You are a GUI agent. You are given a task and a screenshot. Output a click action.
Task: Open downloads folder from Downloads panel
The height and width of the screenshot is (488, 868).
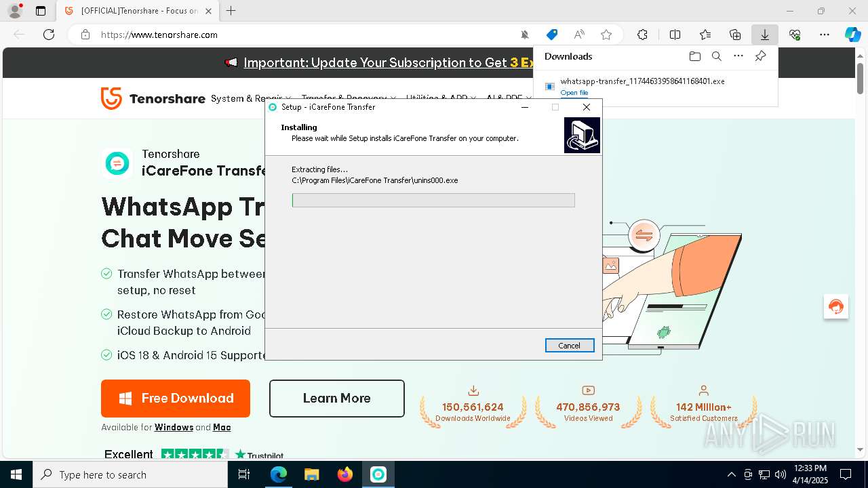(694, 56)
